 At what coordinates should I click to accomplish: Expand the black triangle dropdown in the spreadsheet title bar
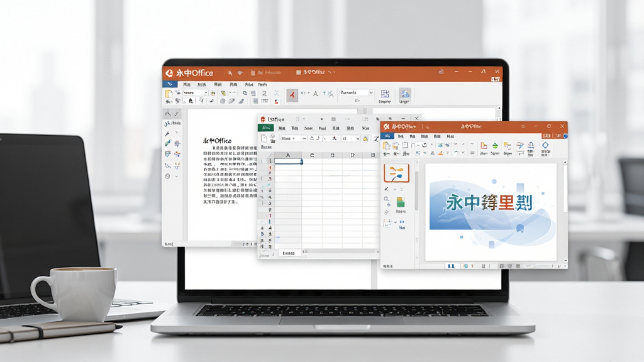click(321, 119)
